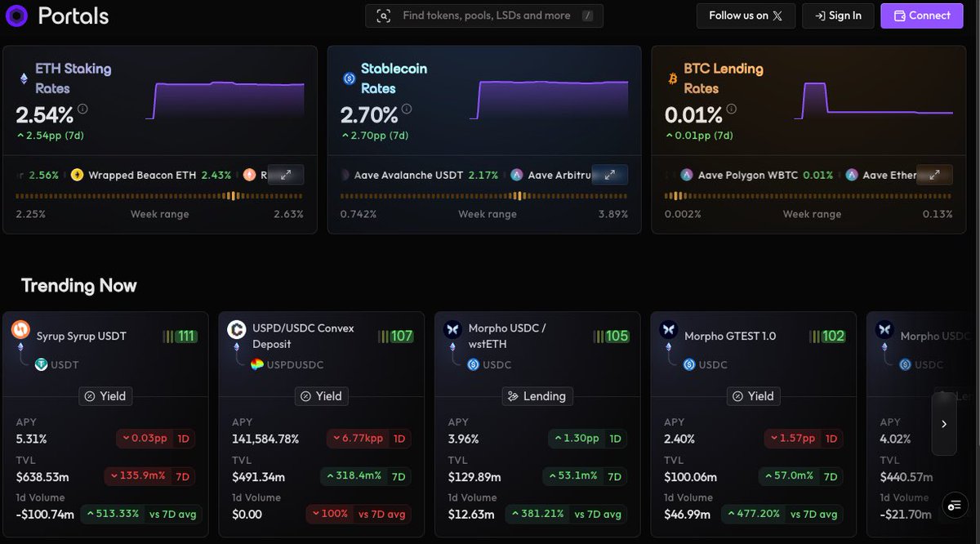Click the Week range slider on BTC Lending card

coord(808,196)
